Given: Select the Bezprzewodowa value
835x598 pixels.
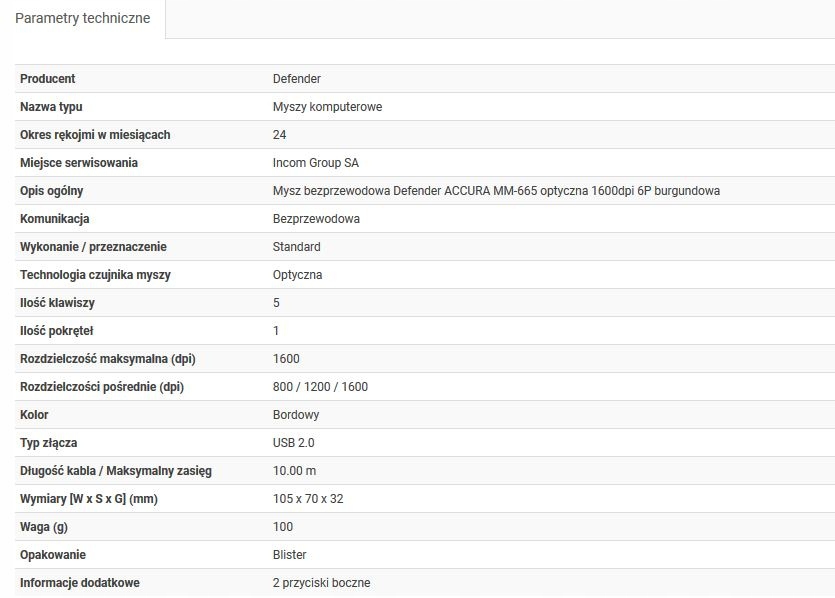Looking at the screenshot, I should 316,219.
